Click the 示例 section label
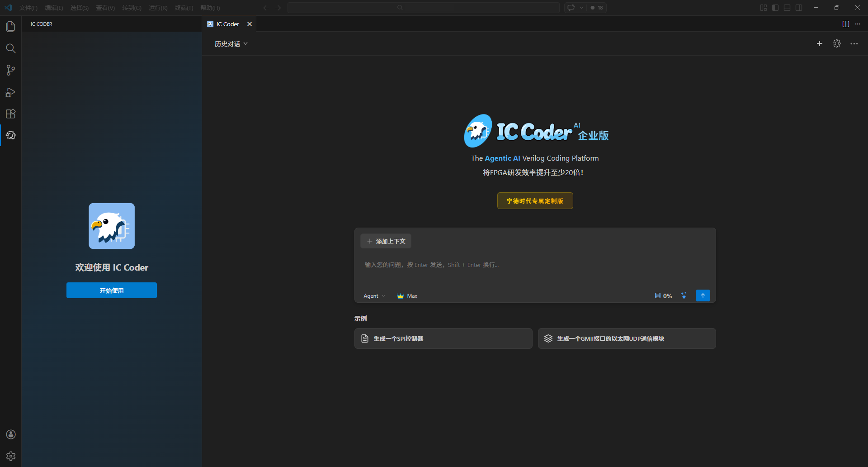 (x=361, y=319)
